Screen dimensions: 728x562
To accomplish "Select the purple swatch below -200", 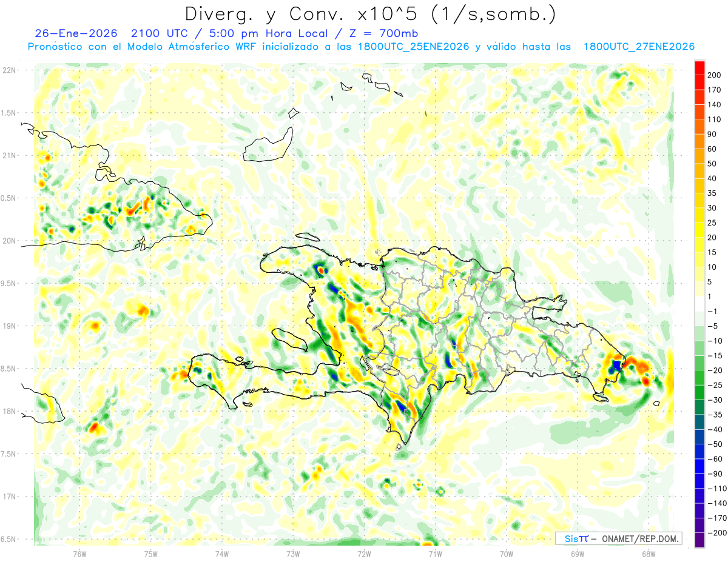I will click(699, 540).
